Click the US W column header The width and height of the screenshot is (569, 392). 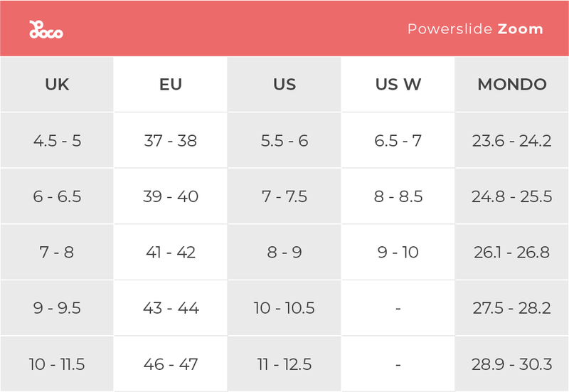[x=398, y=85]
